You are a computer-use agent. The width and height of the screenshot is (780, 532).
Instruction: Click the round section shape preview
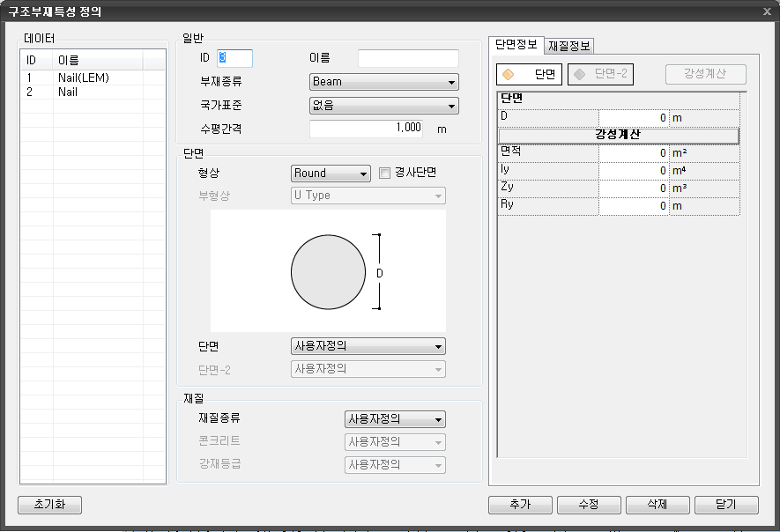tap(328, 272)
